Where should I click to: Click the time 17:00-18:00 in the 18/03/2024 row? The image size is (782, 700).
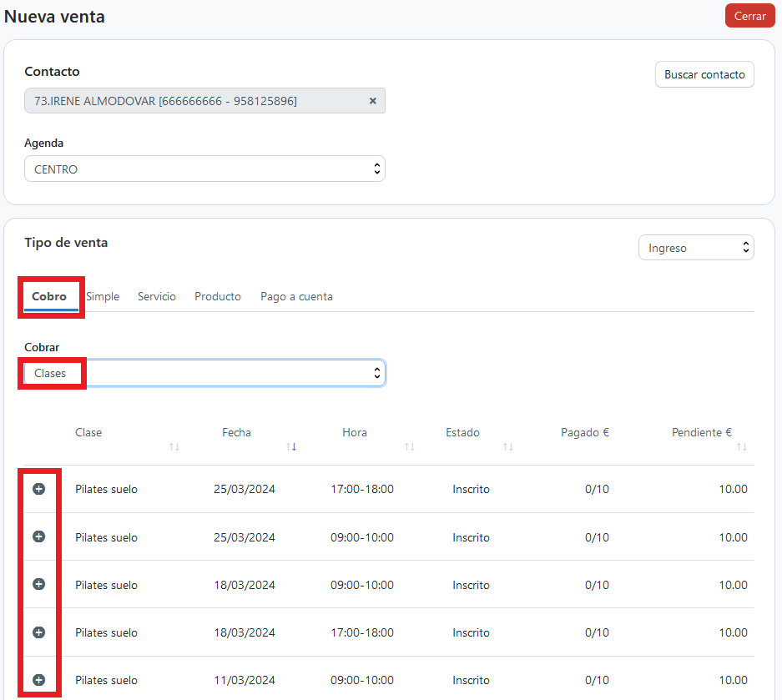click(x=362, y=632)
